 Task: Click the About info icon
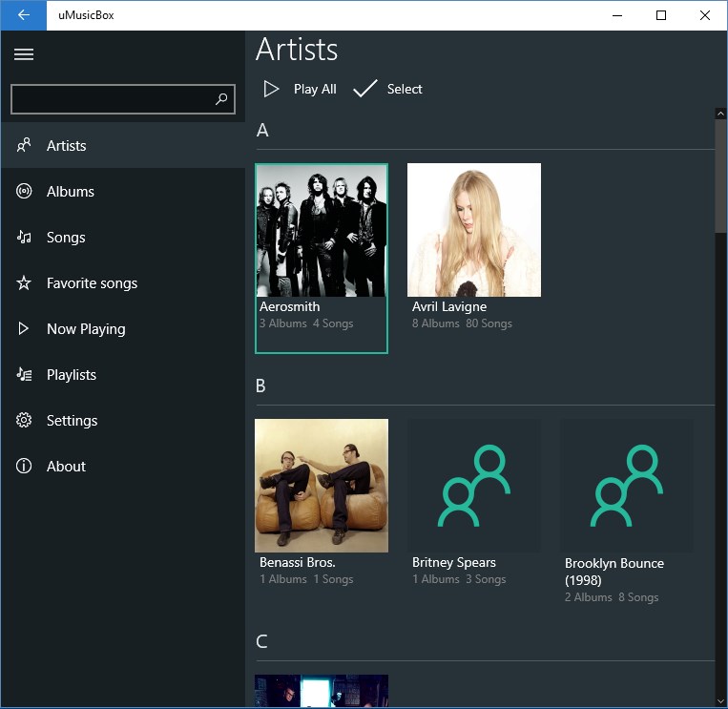(x=24, y=466)
